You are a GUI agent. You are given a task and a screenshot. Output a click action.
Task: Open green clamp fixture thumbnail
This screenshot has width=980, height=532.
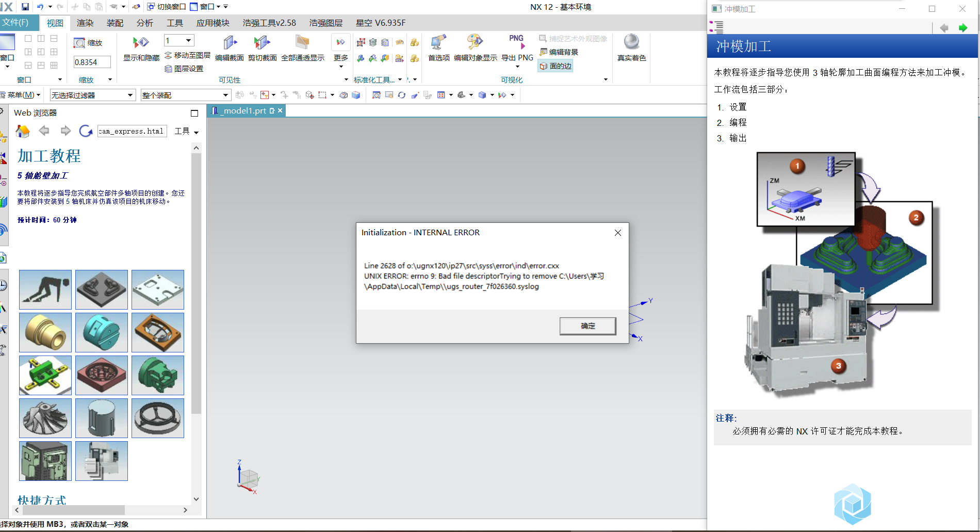45,375
